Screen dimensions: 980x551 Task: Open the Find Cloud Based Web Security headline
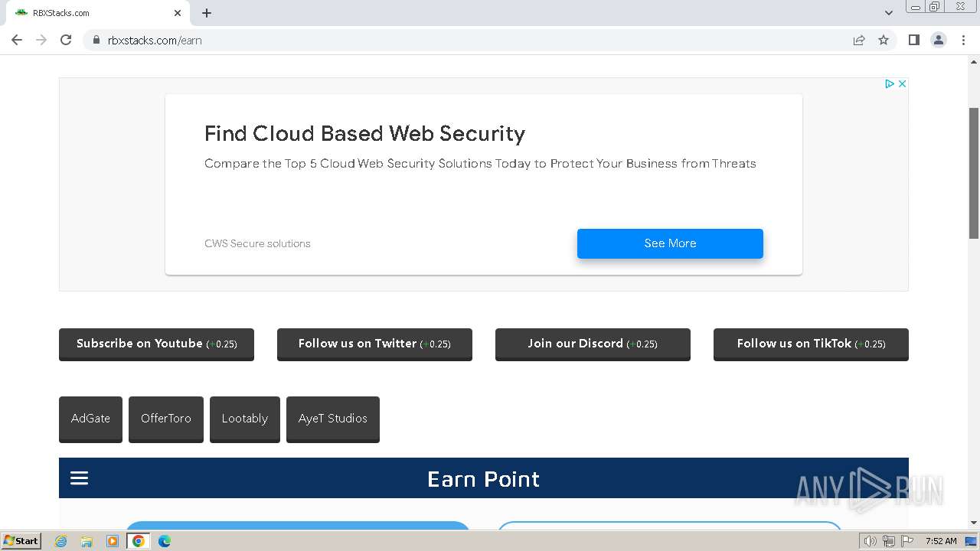pos(364,133)
